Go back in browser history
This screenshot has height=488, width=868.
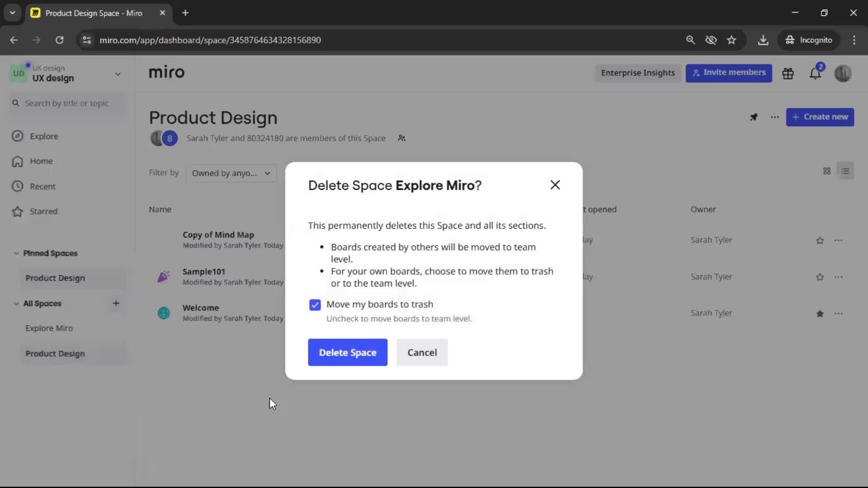(x=14, y=40)
